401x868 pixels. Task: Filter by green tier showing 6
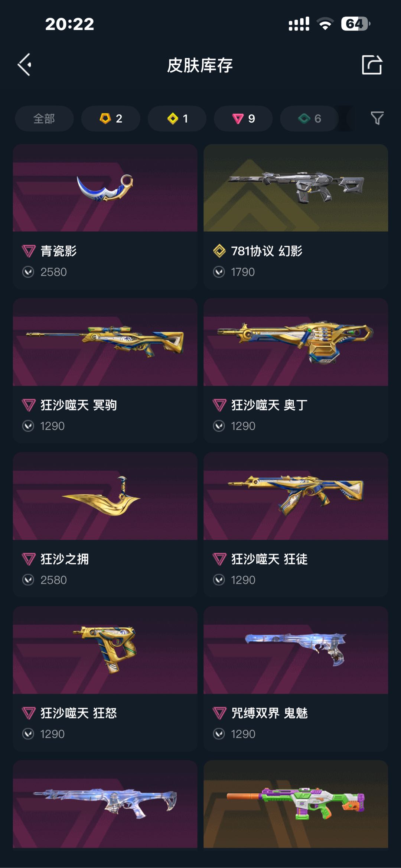[309, 118]
